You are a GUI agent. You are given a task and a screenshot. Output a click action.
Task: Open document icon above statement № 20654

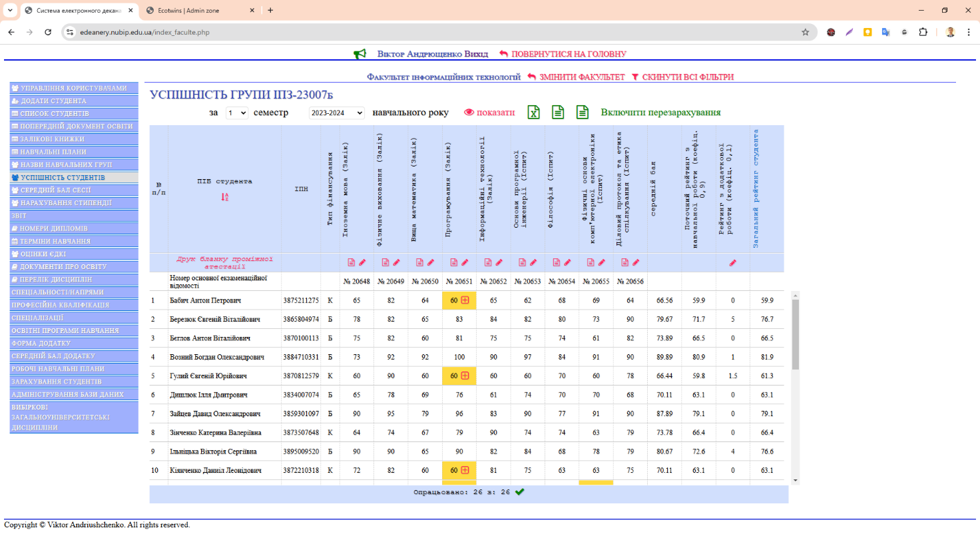point(557,262)
